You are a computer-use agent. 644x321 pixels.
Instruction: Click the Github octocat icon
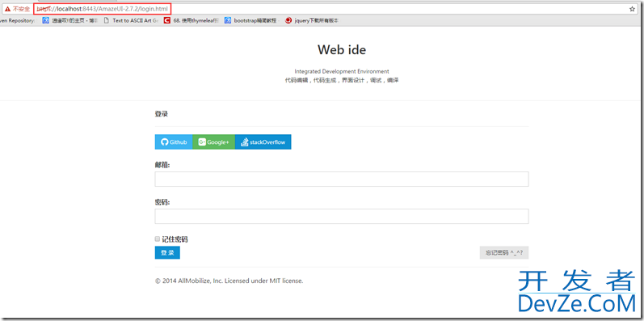tap(164, 141)
